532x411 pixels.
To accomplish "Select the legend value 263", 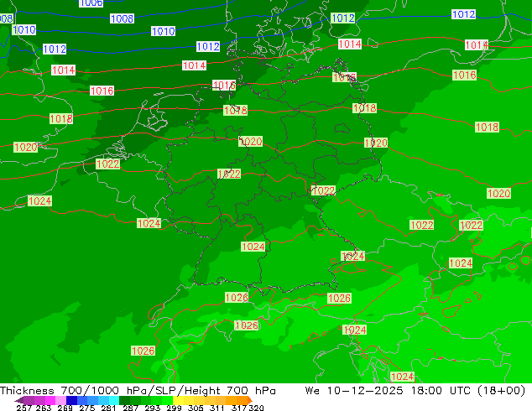I will point(44,408).
